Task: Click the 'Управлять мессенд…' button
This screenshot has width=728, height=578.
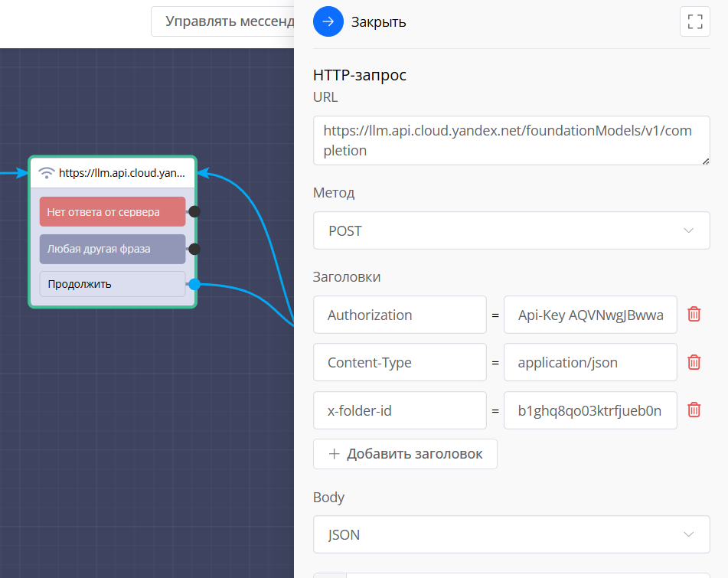Action: pyautogui.click(x=223, y=21)
